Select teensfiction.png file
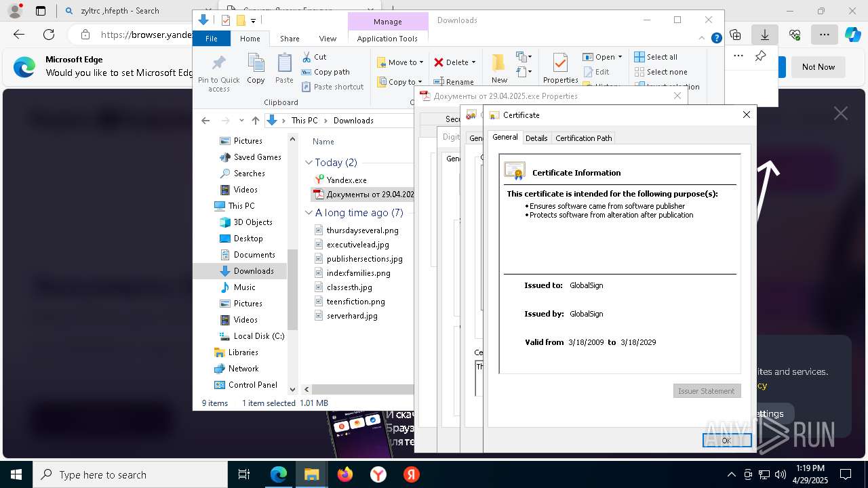The image size is (868, 488). point(349,301)
